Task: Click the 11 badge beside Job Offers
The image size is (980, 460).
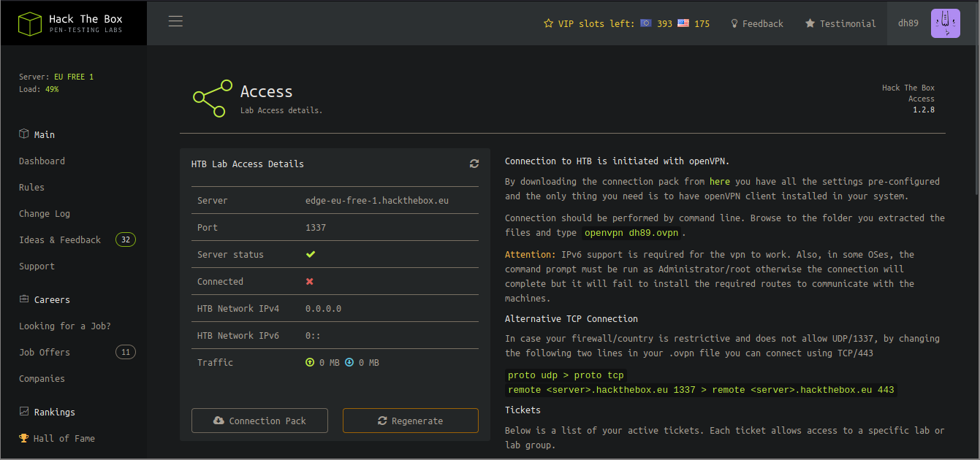Action: point(126,353)
